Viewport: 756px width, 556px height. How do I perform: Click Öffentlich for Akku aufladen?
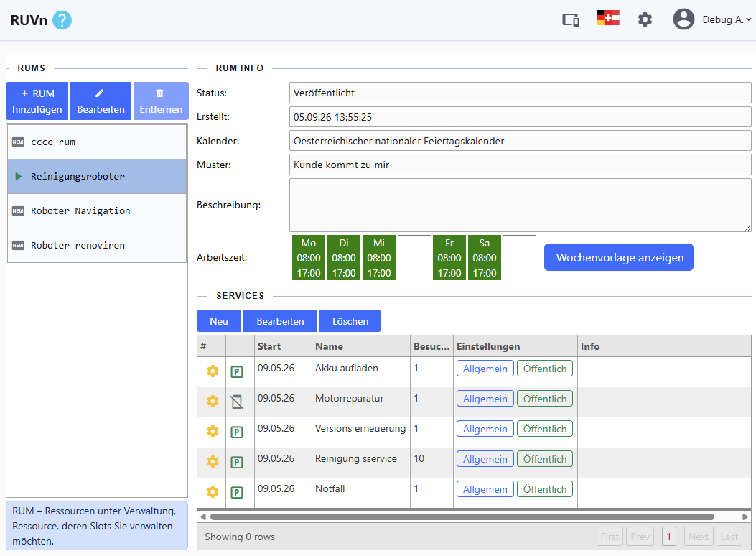pos(545,369)
